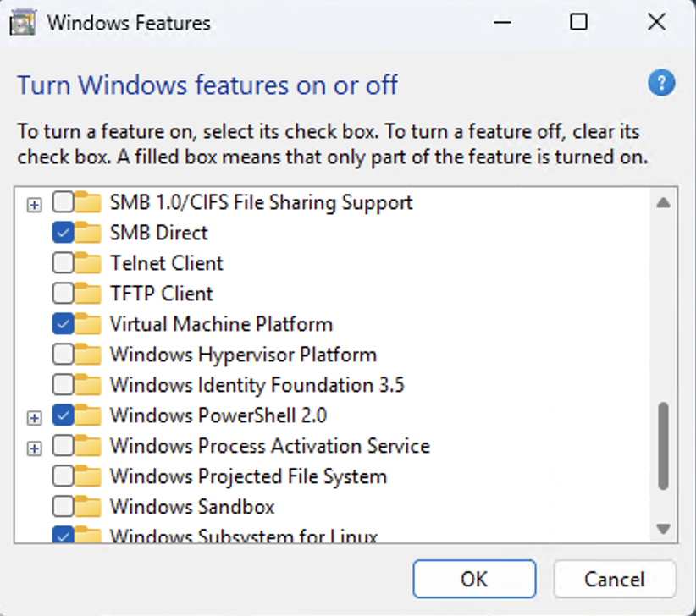Click the folder icon beside Telnet Client
Image resolution: width=696 pixels, height=616 pixels.
tap(88, 263)
